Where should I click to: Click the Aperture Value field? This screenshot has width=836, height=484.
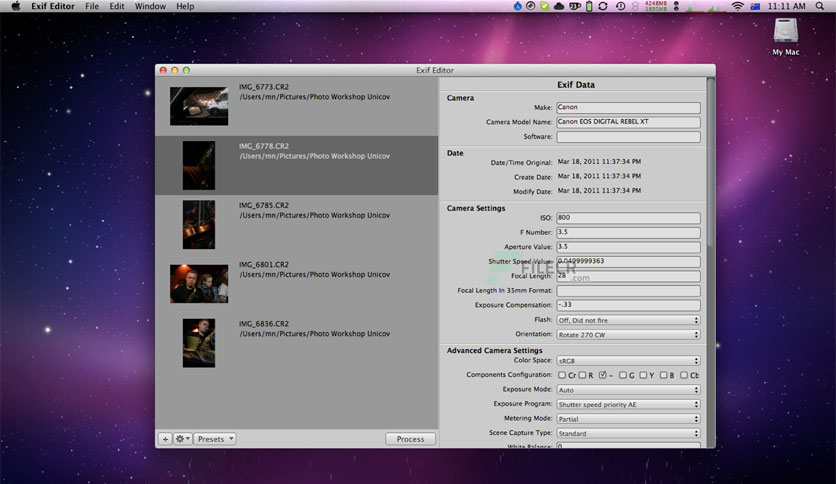pos(628,247)
